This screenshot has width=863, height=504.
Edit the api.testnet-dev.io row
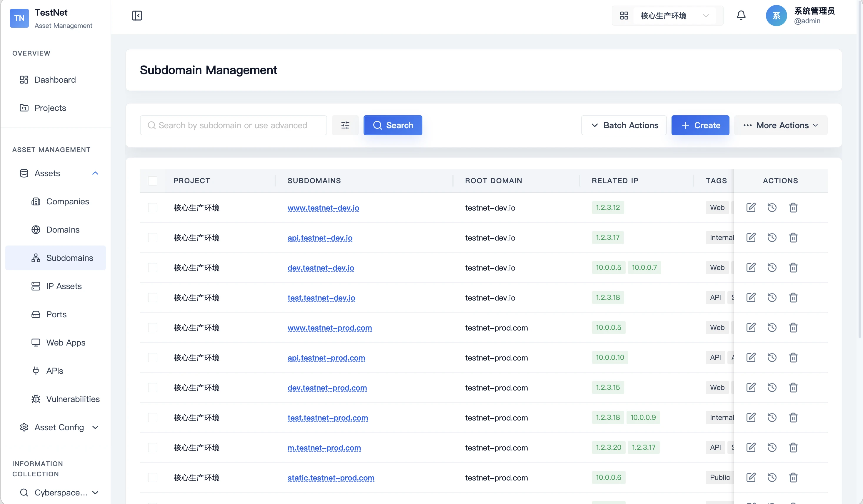tap(751, 238)
